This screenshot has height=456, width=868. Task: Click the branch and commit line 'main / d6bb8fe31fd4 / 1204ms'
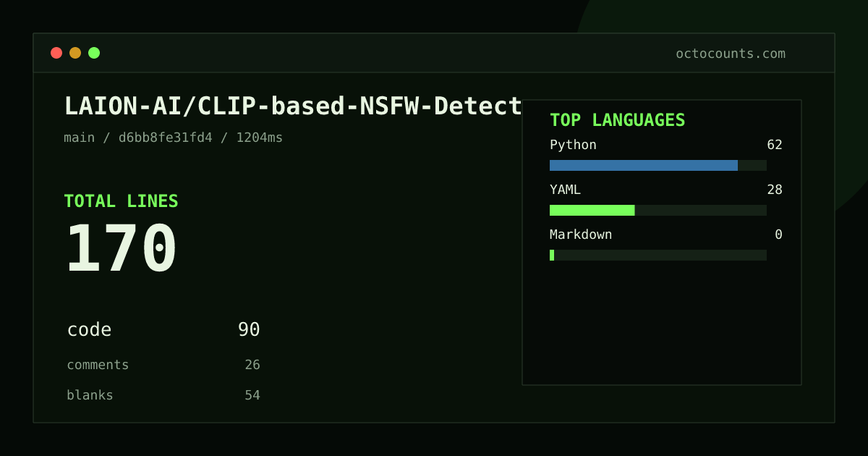coord(174,138)
